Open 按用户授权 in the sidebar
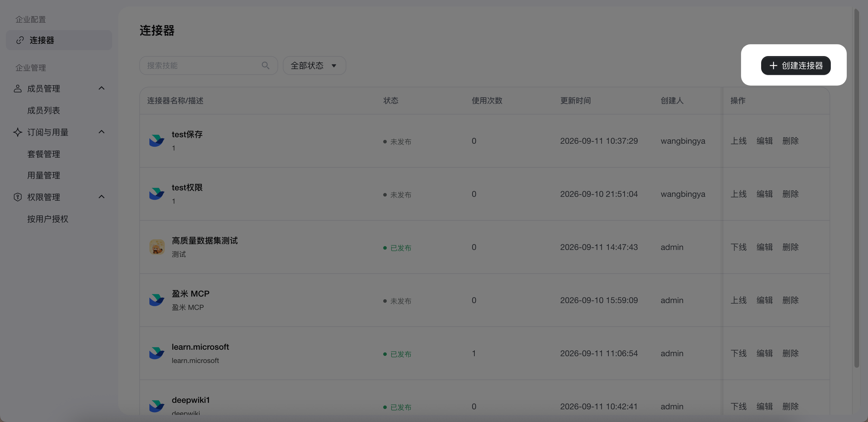The height and width of the screenshot is (422, 868). (x=48, y=219)
